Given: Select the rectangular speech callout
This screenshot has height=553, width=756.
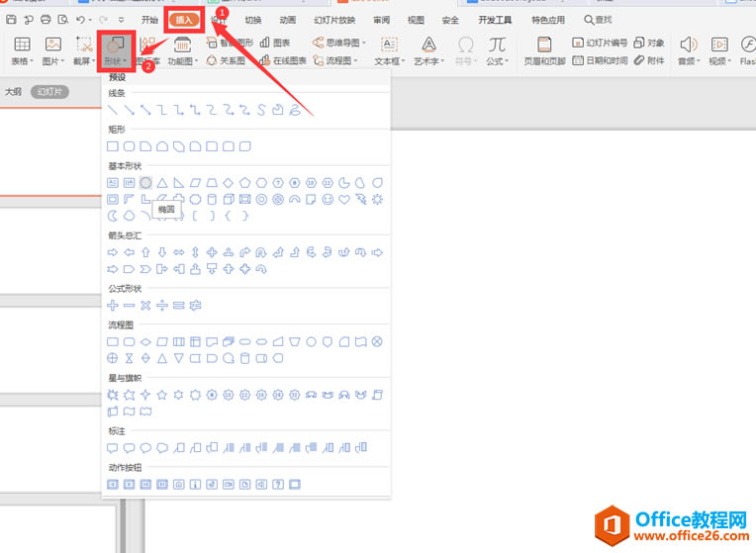Looking at the screenshot, I should tap(113, 448).
